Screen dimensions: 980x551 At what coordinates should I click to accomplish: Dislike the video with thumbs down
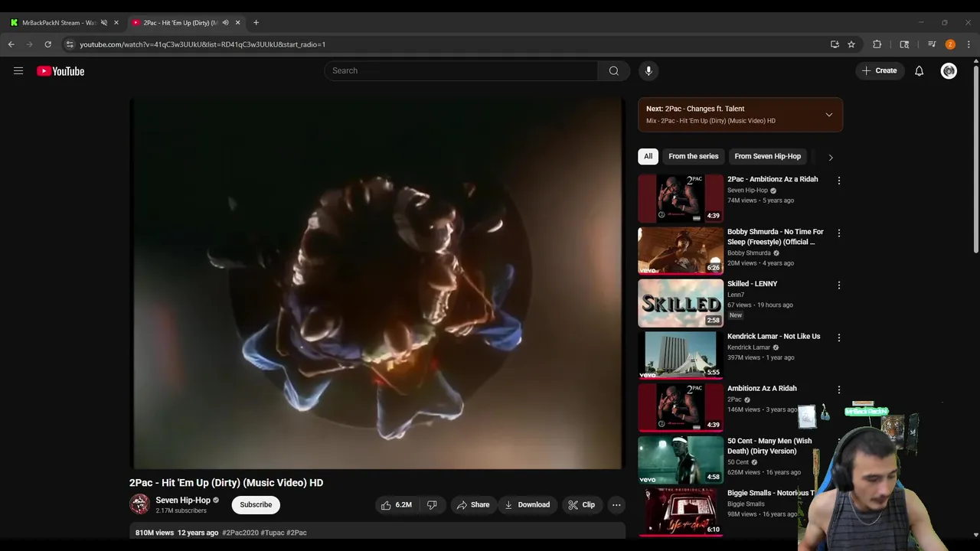click(x=432, y=505)
